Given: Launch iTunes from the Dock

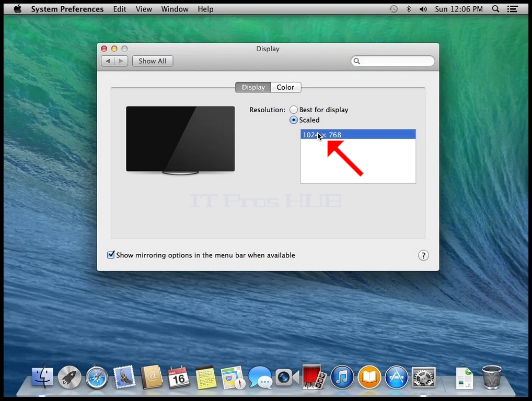Looking at the screenshot, I should [x=342, y=378].
